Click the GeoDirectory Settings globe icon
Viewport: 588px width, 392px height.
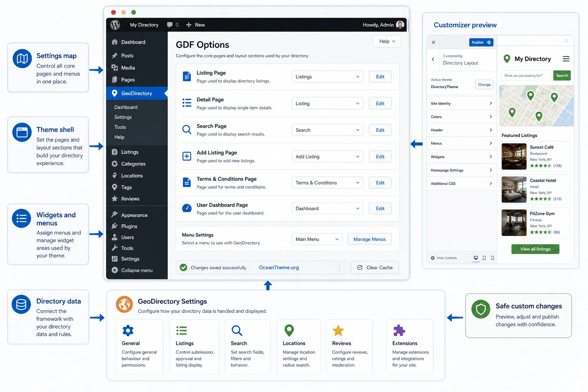(124, 305)
